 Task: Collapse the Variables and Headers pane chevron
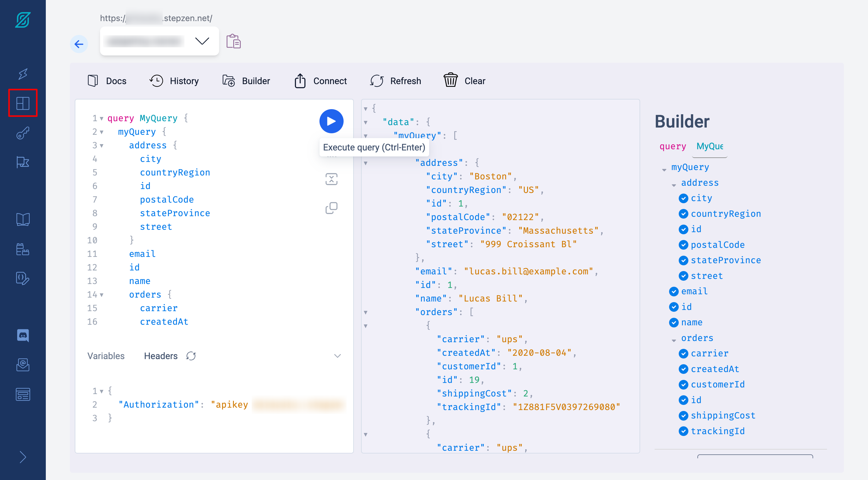[x=337, y=356]
